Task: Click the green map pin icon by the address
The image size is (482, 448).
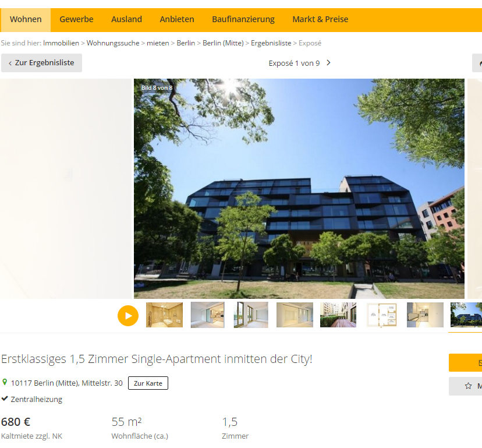Action: [x=5, y=382]
